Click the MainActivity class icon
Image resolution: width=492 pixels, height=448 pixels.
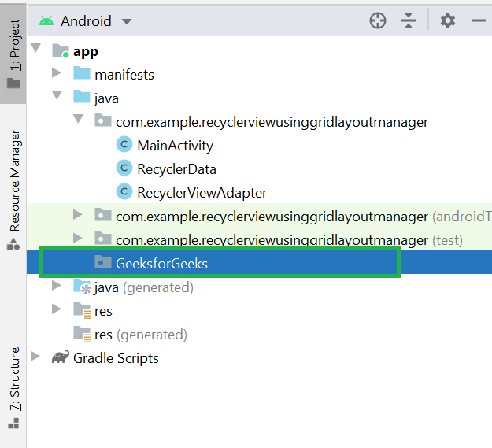point(124,145)
